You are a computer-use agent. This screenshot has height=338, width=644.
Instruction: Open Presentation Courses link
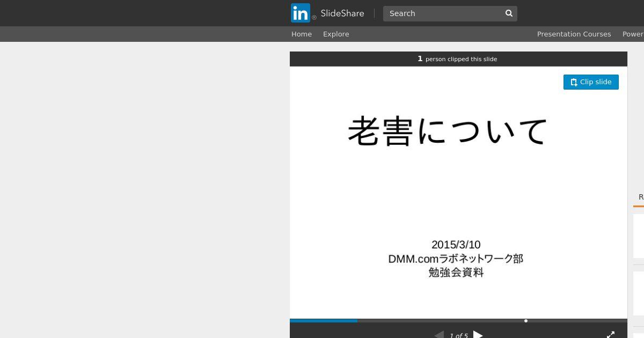pyautogui.click(x=574, y=34)
